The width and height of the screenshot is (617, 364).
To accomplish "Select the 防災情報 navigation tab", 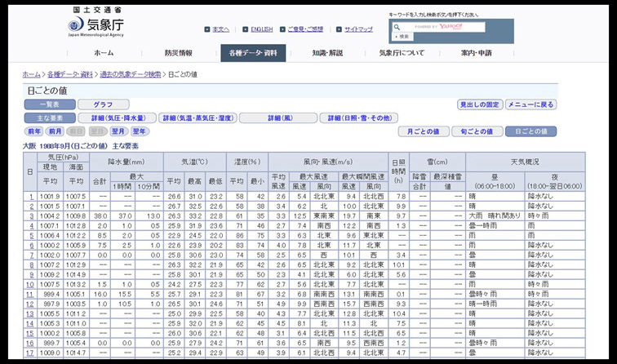I will [x=178, y=53].
